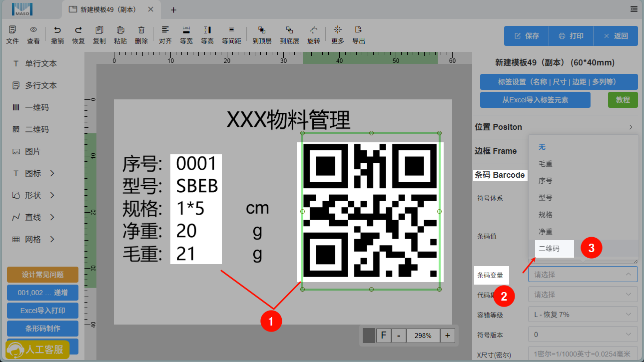
Task: Insert a 二维码 element from left sidebar
Action: (37, 129)
